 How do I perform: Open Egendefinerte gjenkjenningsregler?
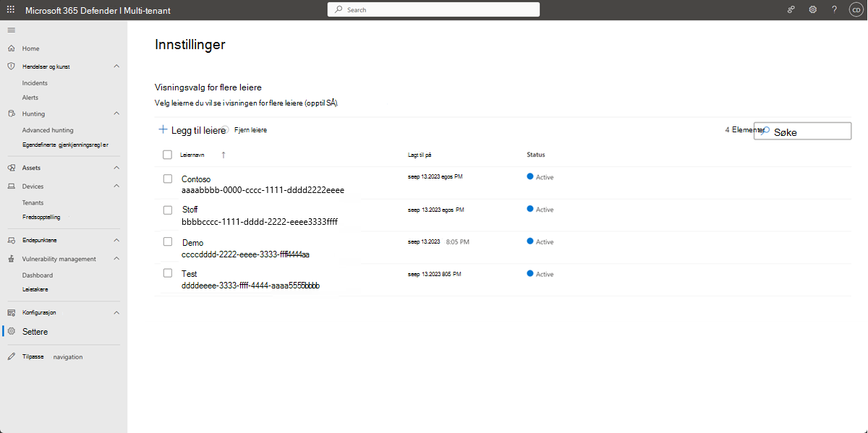coord(66,145)
